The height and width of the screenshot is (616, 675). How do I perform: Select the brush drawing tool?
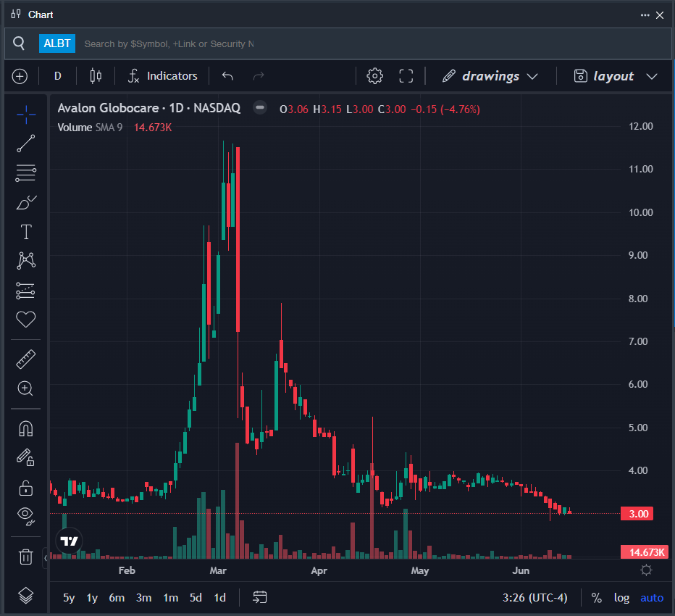click(x=26, y=202)
